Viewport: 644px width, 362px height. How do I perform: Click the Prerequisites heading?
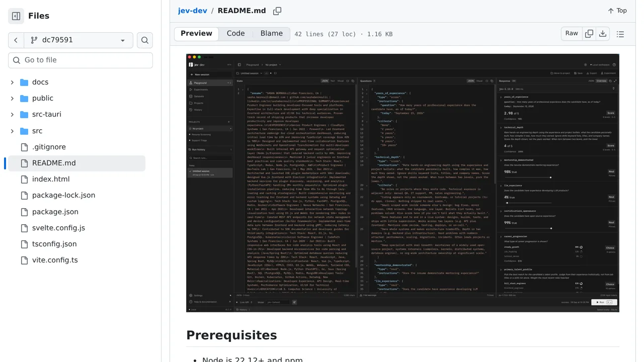(x=231, y=335)
